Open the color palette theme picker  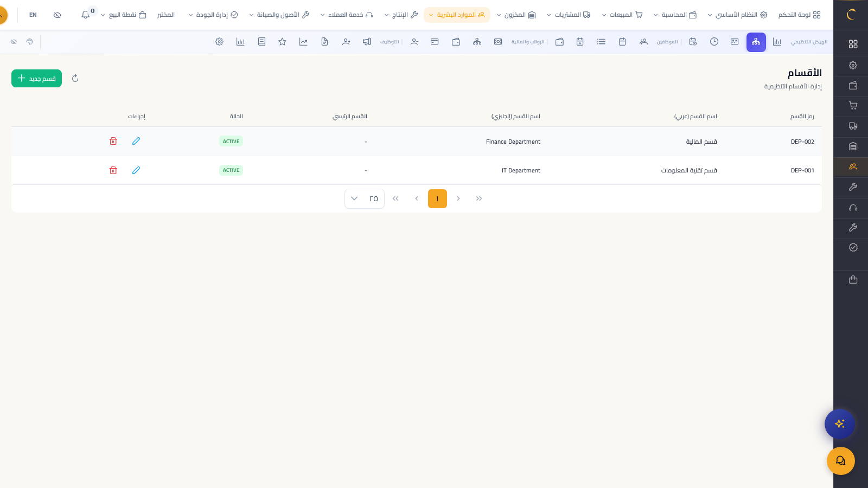(30, 42)
